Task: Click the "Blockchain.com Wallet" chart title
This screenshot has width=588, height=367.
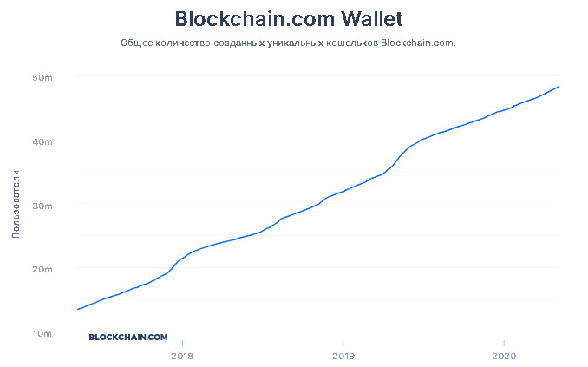Action: point(289,18)
